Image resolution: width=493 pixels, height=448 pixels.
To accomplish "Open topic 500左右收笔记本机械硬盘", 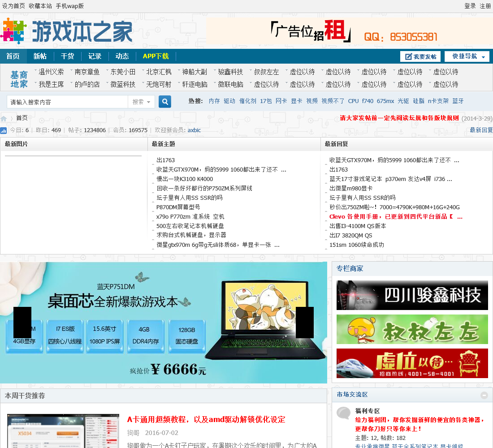I will coord(190,226).
